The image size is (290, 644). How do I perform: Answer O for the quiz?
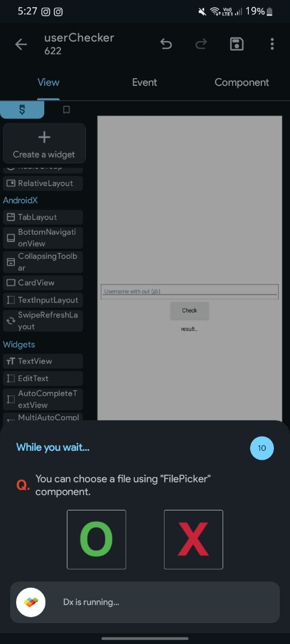coord(97,540)
